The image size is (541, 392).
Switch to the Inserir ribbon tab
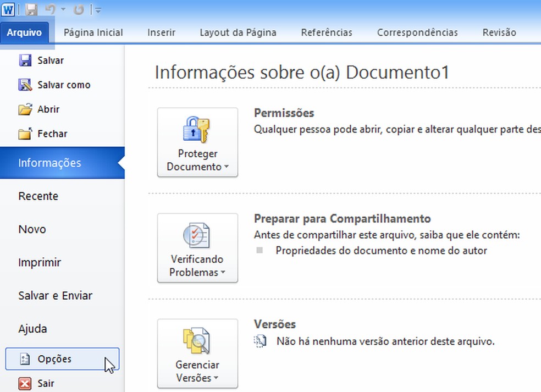point(161,32)
